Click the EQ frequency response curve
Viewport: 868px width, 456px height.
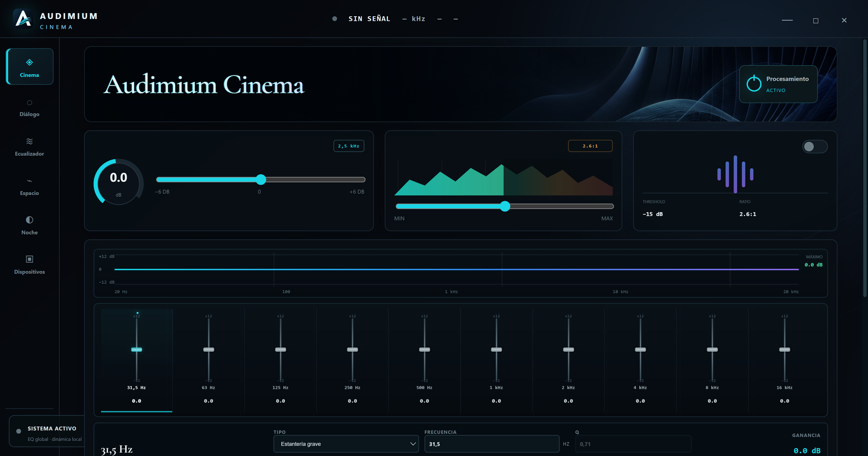pos(457,269)
